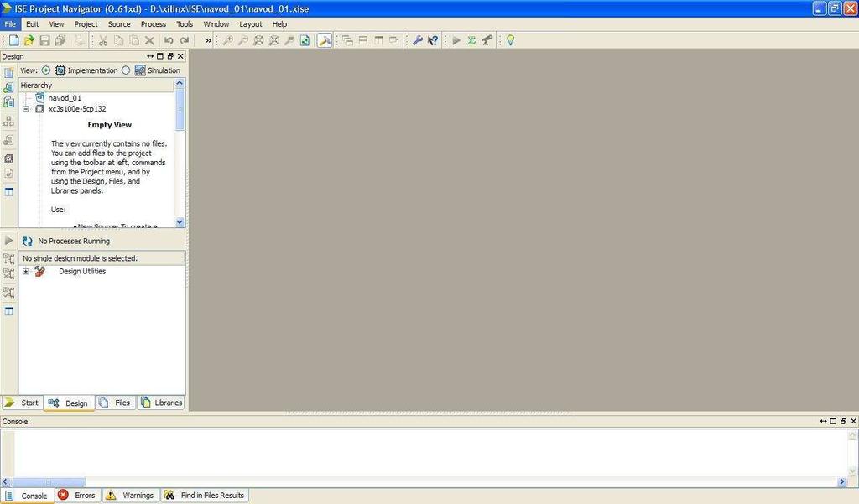Click the Cut scissors icon
Screen dimensions: 859x504
point(103,40)
